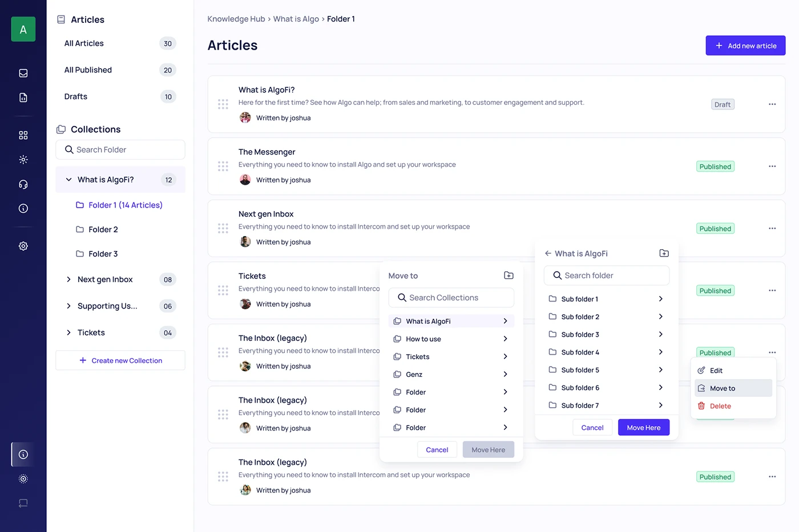Expand the Next gen Inbox collection
Image resolution: width=799 pixels, height=532 pixels.
[x=68, y=279]
